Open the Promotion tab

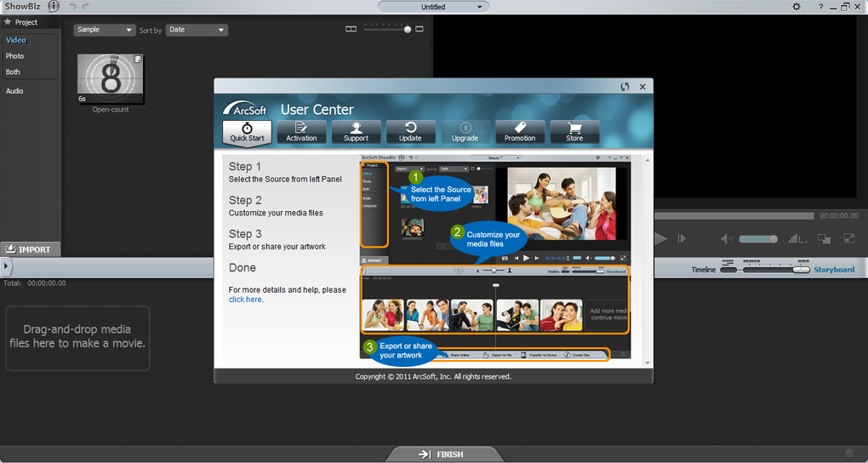click(520, 133)
